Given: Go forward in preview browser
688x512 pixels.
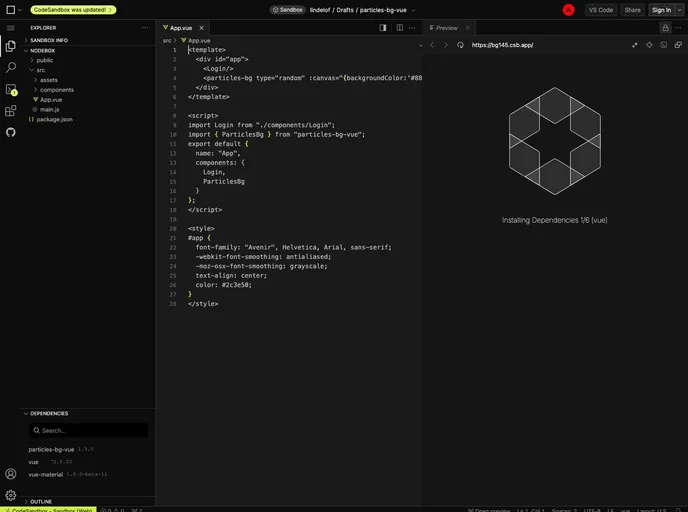Looking at the screenshot, I should tap(446, 45).
